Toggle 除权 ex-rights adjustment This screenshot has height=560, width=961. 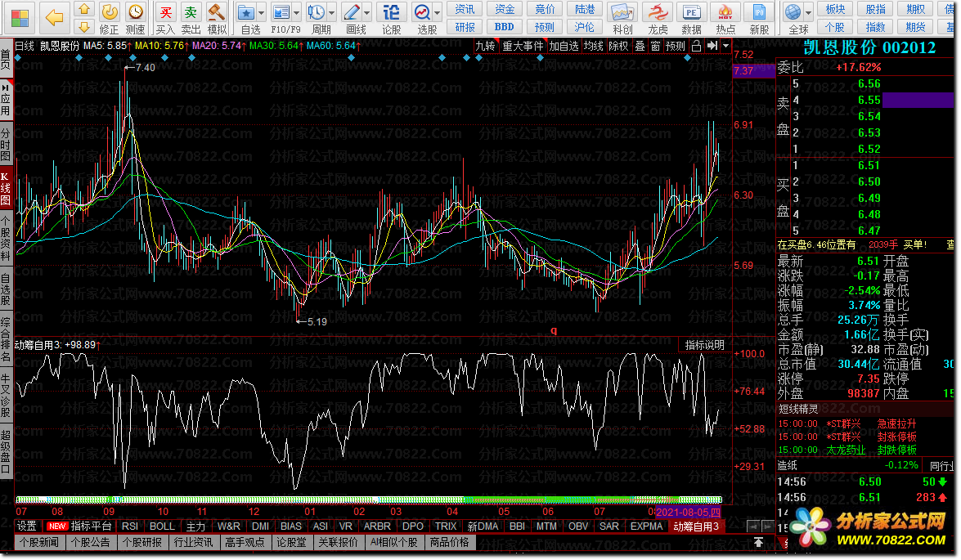tap(618, 46)
